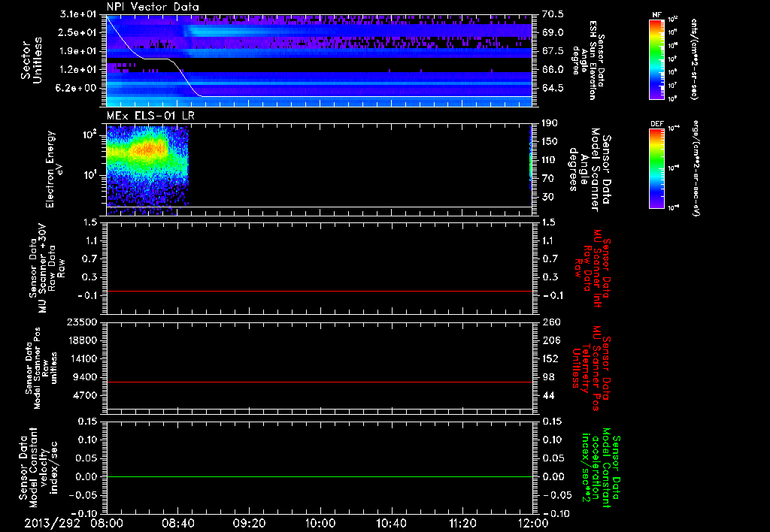Click the bright electron energy spectrogram burst
This screenshot has width=770, height=532.
pos(147,150)
